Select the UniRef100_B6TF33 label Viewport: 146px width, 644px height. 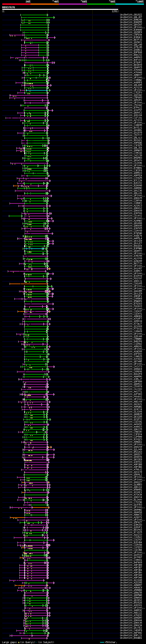point(131,40)
